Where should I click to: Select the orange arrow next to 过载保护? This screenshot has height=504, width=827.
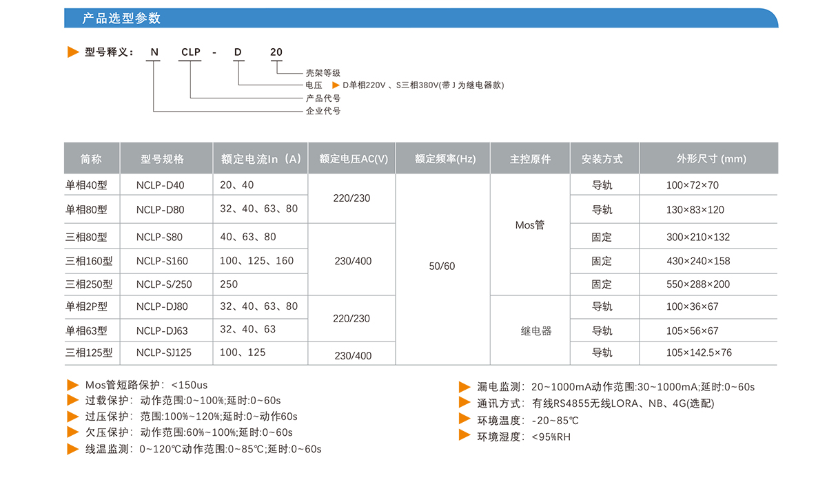point(72,401)
